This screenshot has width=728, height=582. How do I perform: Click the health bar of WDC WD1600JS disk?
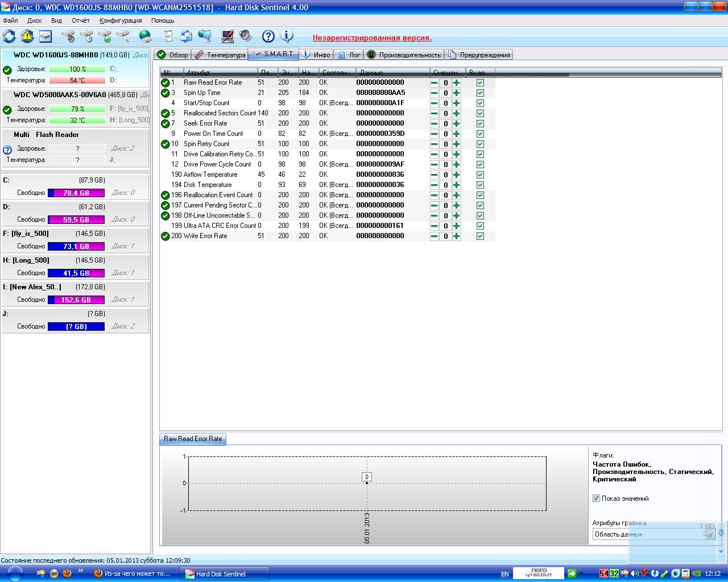77,69
